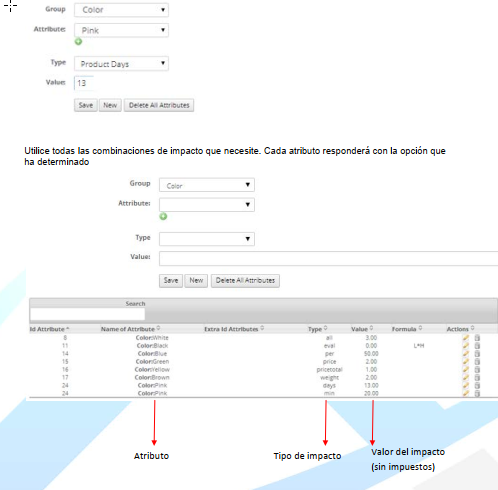Click the lower New button
Image resolution: width=498 pixels, height=490 pixels.
[196, 281]
